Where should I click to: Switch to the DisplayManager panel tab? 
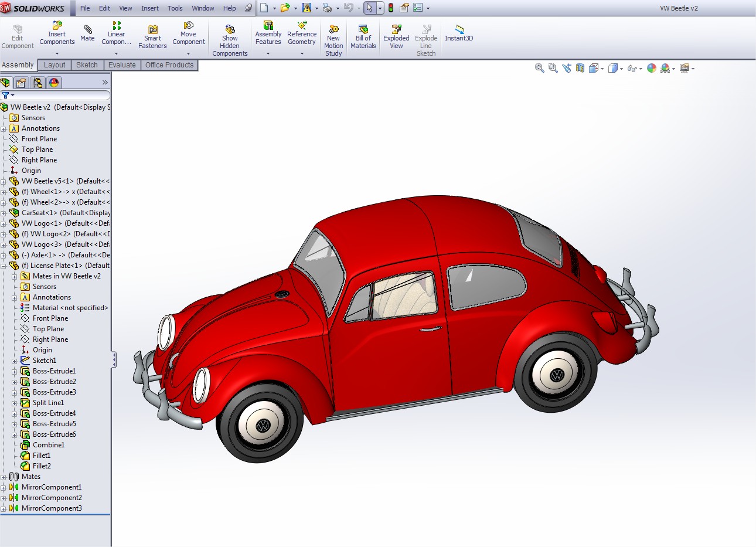click(x=54, y=83)
